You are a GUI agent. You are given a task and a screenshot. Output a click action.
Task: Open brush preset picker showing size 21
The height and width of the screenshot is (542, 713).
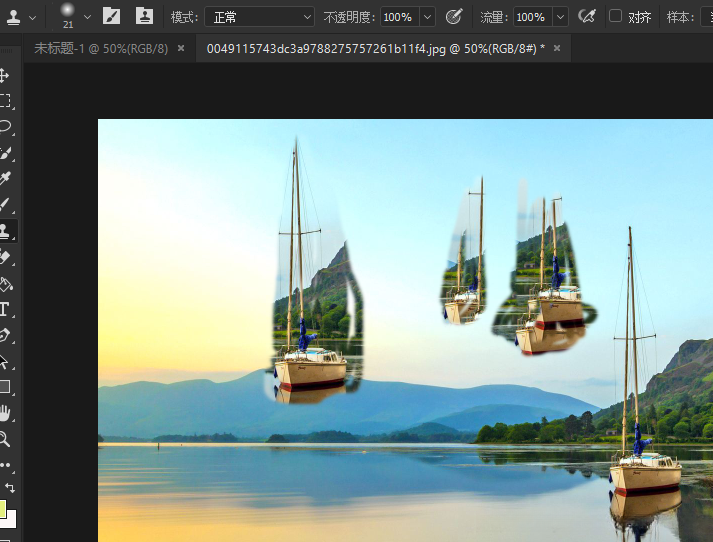(x=68, y=15)
